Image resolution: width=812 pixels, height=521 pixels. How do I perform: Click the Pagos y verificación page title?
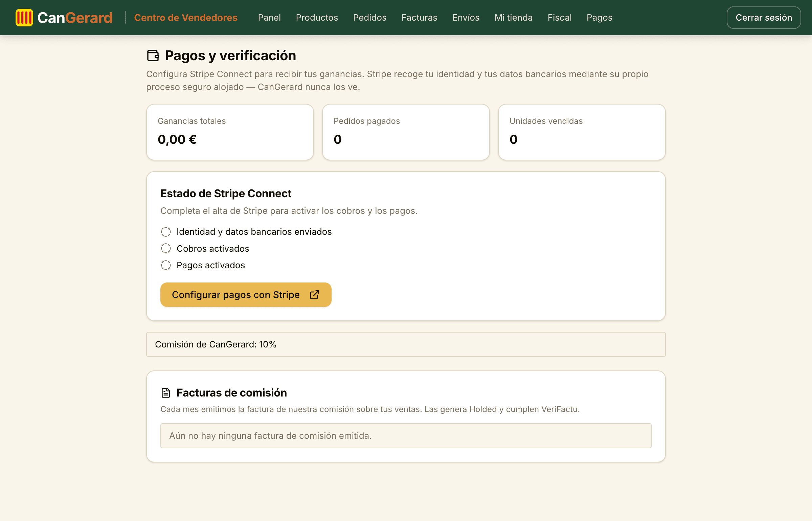(231, 55)
